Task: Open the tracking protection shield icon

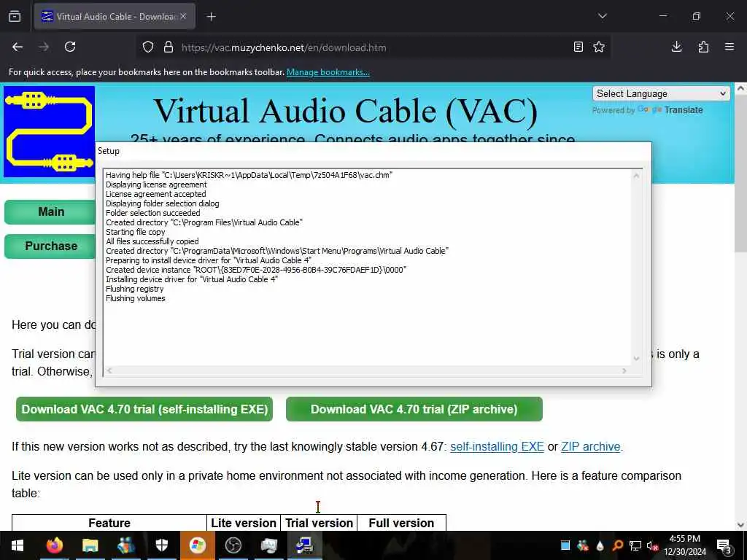Action: (x=148, y=47)
